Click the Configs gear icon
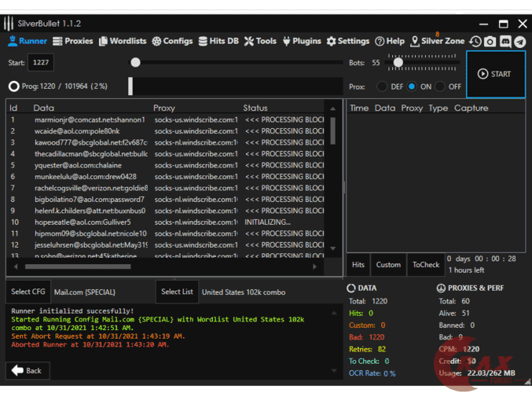This screenshot has width=532, height=393. [x=156, y=41]
